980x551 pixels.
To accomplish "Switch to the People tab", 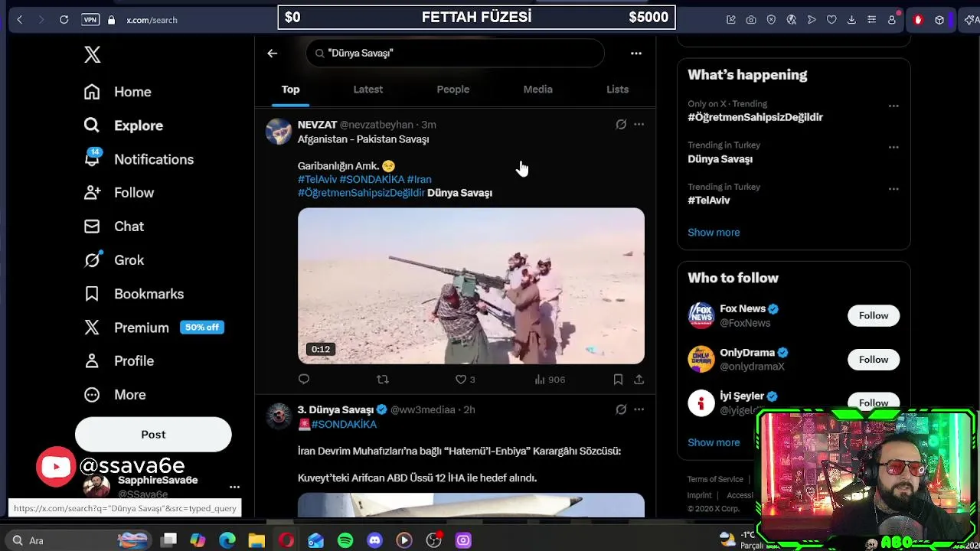I will coord(452,90).
